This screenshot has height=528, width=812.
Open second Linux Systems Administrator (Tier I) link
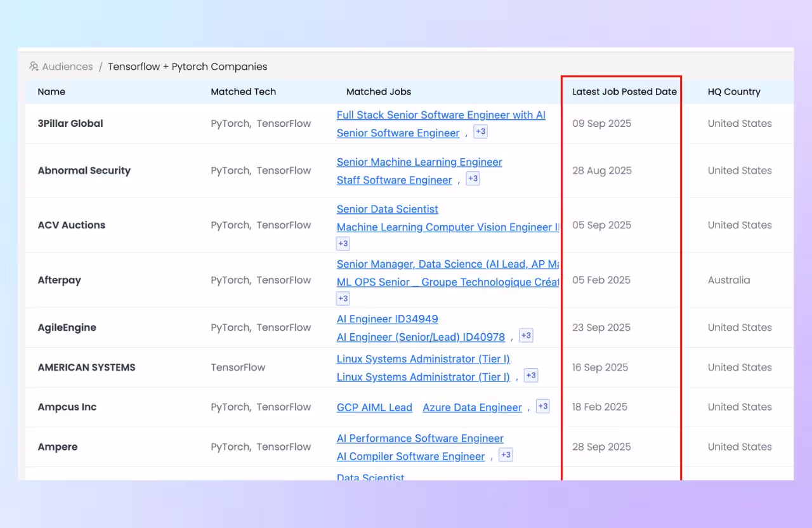423,376
